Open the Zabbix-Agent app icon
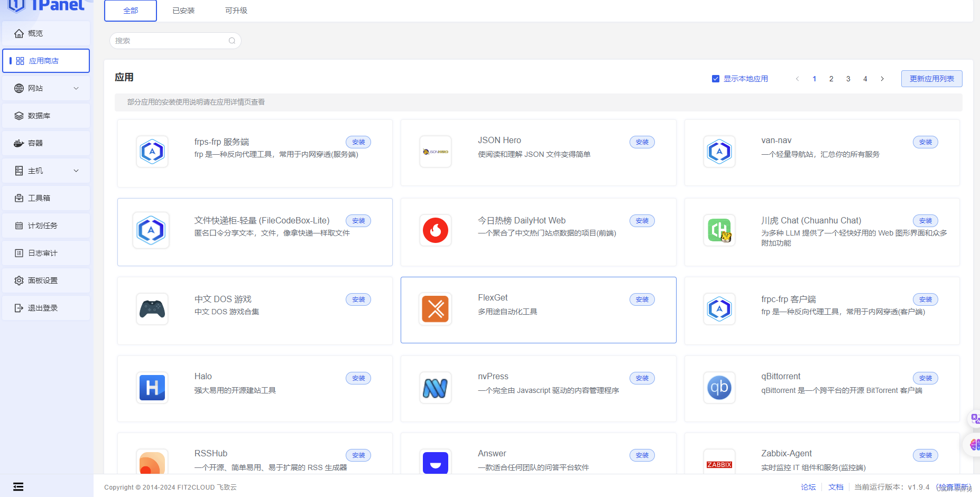Viewport: 980px width, 497px height. click(719, 462)
